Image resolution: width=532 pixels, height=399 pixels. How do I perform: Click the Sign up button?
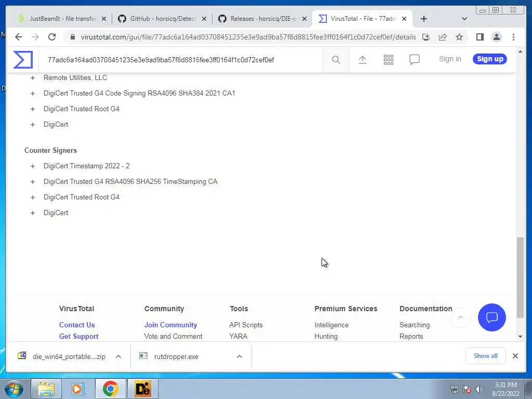click(490, 59)
